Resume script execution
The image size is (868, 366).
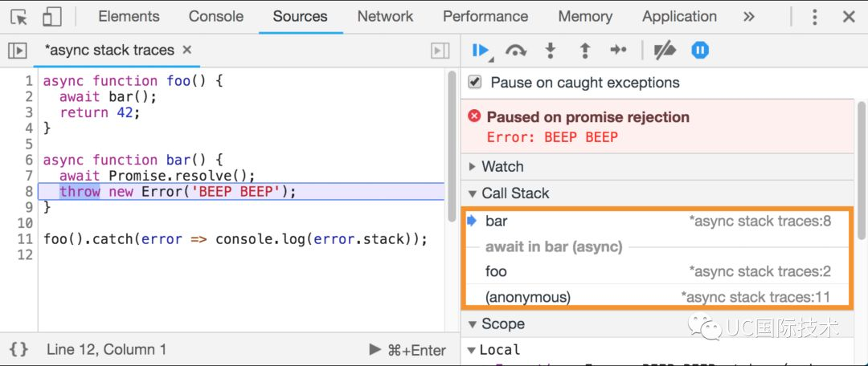(480, 51)
